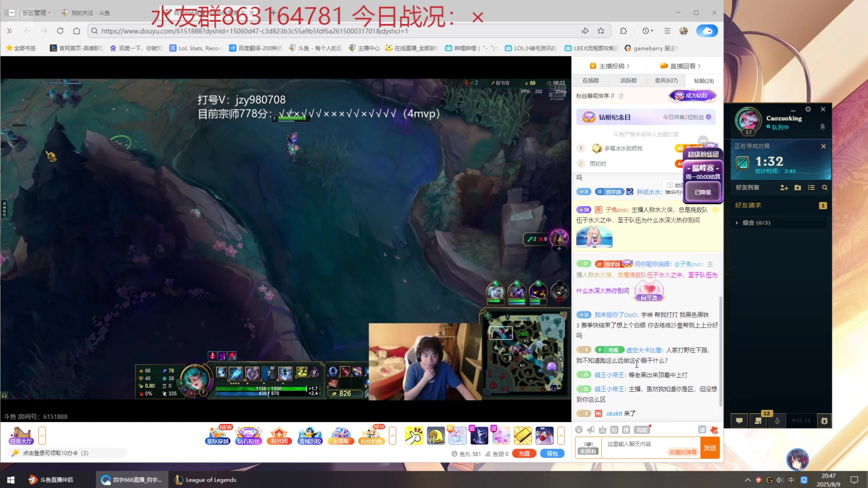868x488 pixels.
Task: Select the 钻粉(28) tab
Action: [x=704, y=81]
